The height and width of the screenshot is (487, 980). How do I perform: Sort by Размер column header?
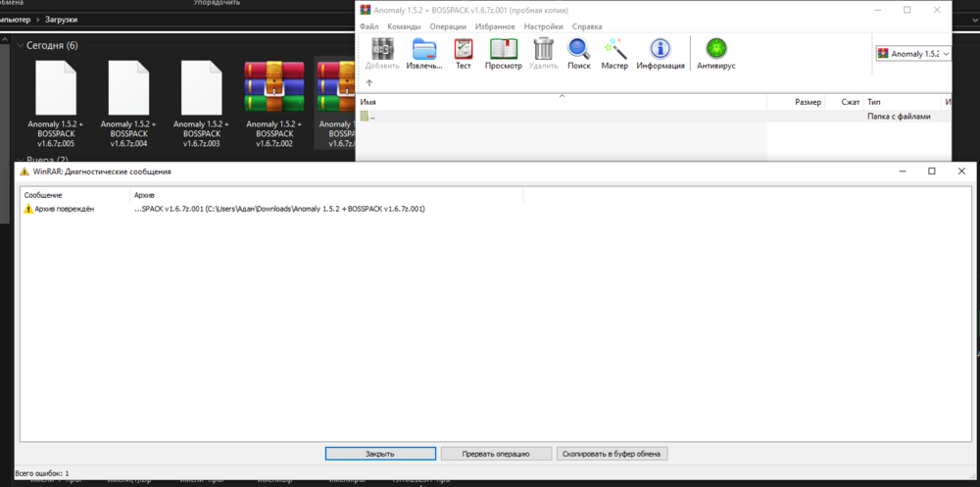pyautogui.click(x=796, y=102)
